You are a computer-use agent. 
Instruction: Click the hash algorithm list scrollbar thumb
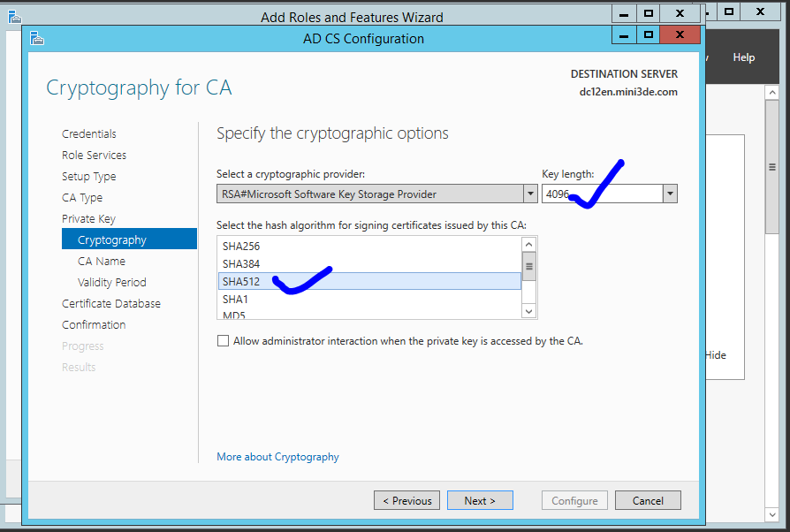pos(528,267)
